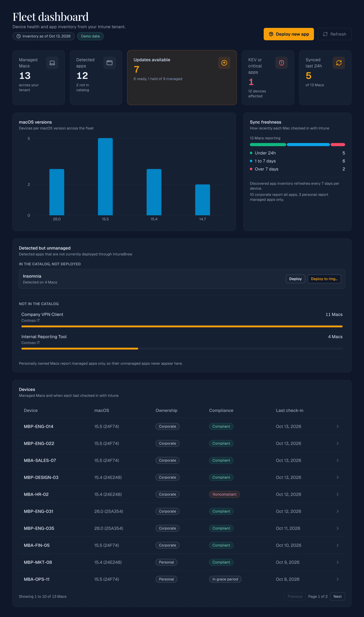Open the MBP-MKT-08 row chevron
This screenshot has width=364, height=617.
pyautogui.click(x=337, y=562)
